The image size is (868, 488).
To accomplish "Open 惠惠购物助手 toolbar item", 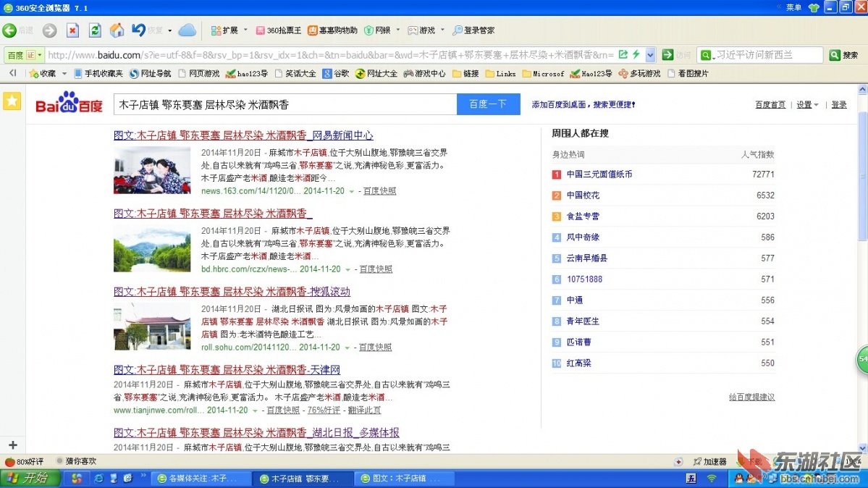I will (333, 30).
